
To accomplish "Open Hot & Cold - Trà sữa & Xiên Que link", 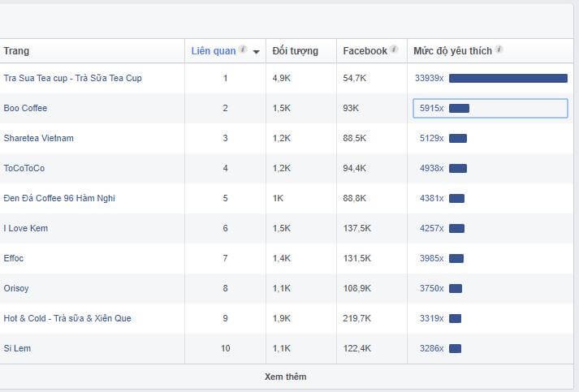I will coord(67,318).
